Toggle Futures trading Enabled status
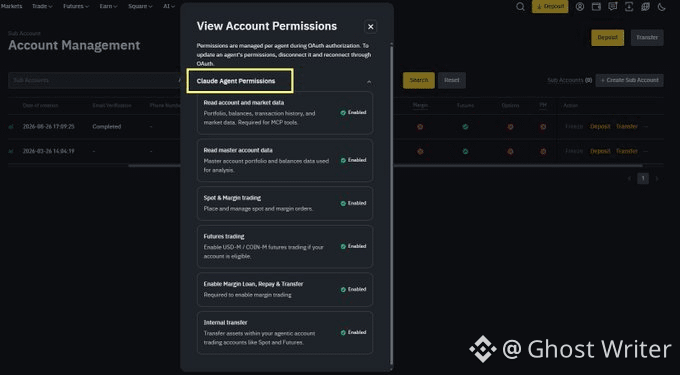The image size is (680, 375). pyautogui.click(x=353, y=246)
